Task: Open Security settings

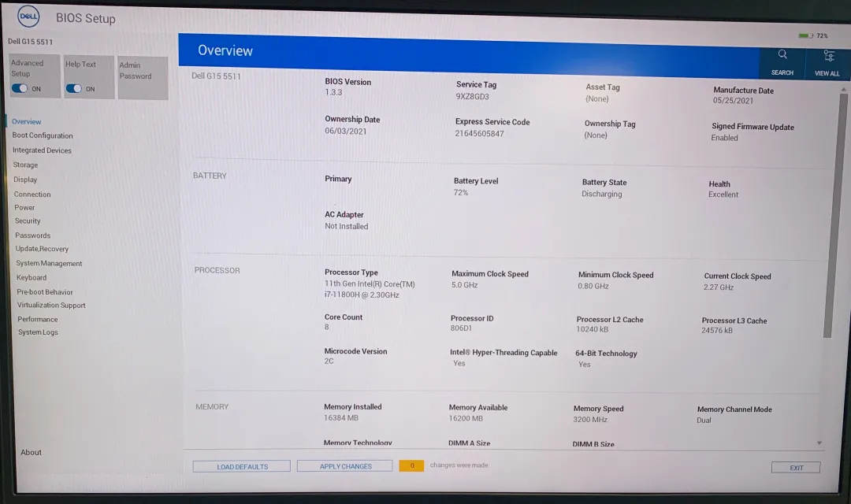Action: (x=27, y=220)
